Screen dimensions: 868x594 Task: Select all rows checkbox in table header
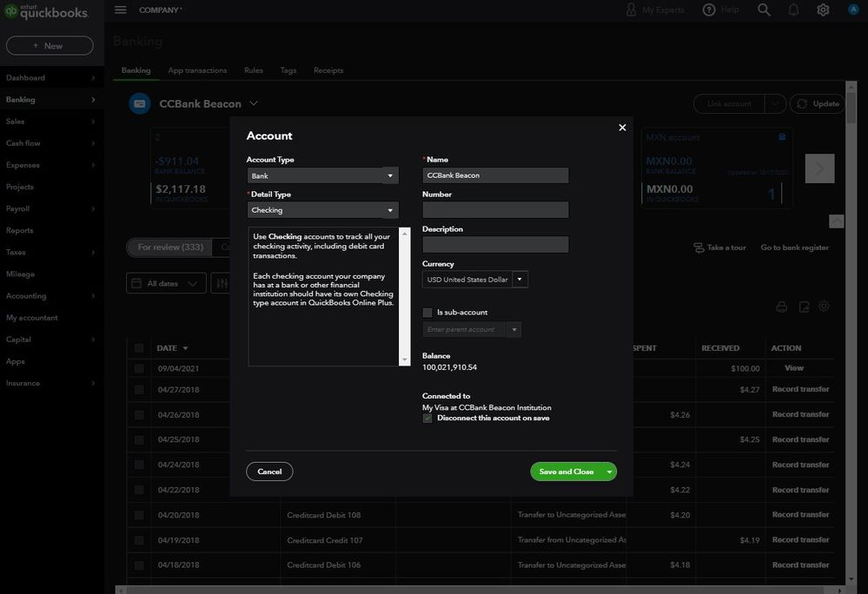tap(139, 348)
